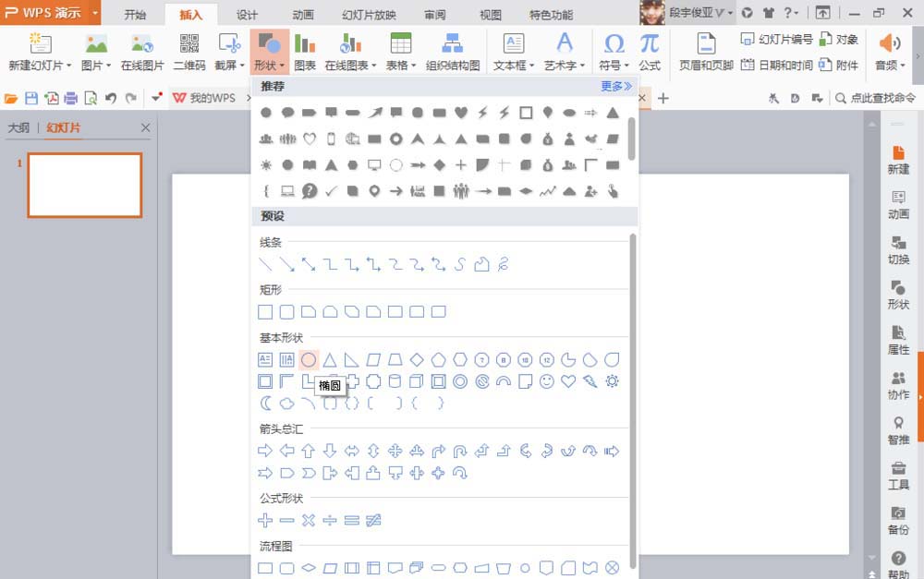Image resolution: width=924 pixels, height=579 pixels.
Task: Click 日期和时间 button
Action: click(x=777, y=65)
